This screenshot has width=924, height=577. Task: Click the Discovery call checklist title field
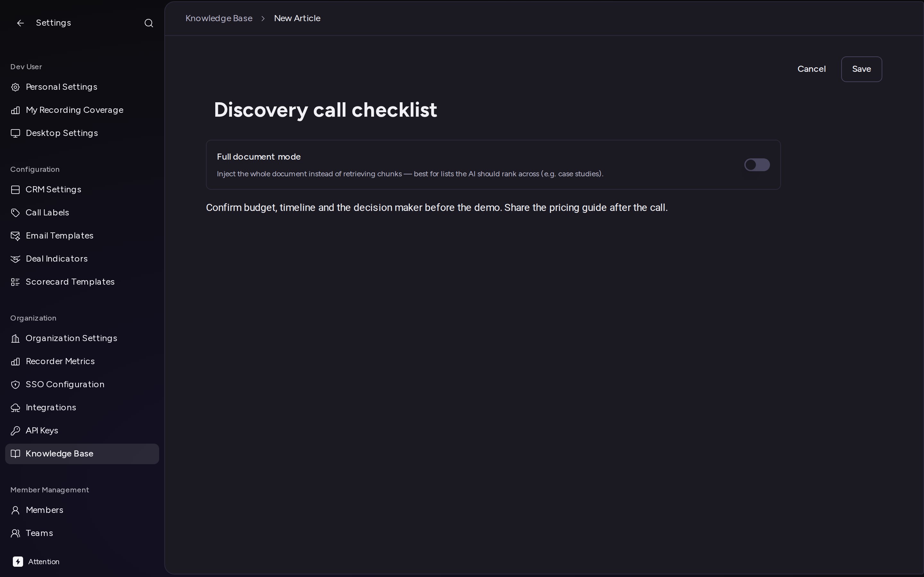point(325,110)
